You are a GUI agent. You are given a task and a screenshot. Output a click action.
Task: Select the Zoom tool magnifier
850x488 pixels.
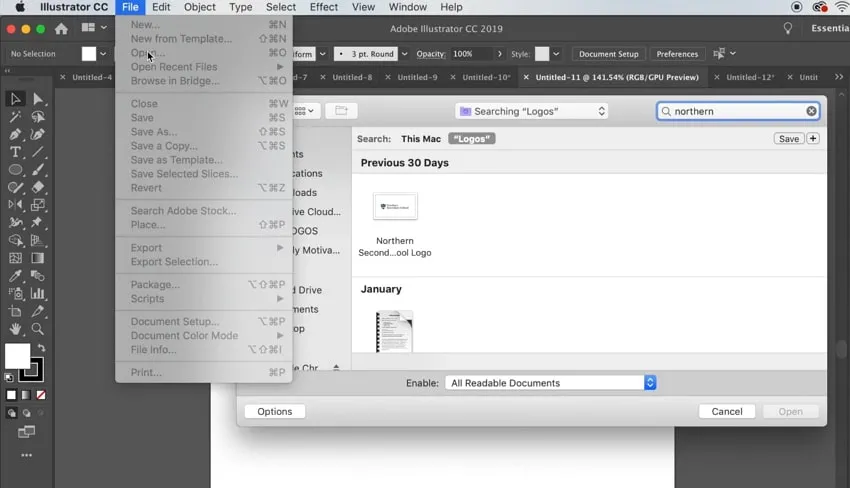click(x=37, y=329)
